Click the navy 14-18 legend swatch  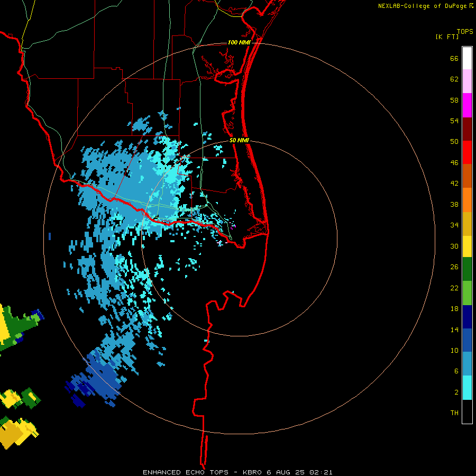pos(467,317)
